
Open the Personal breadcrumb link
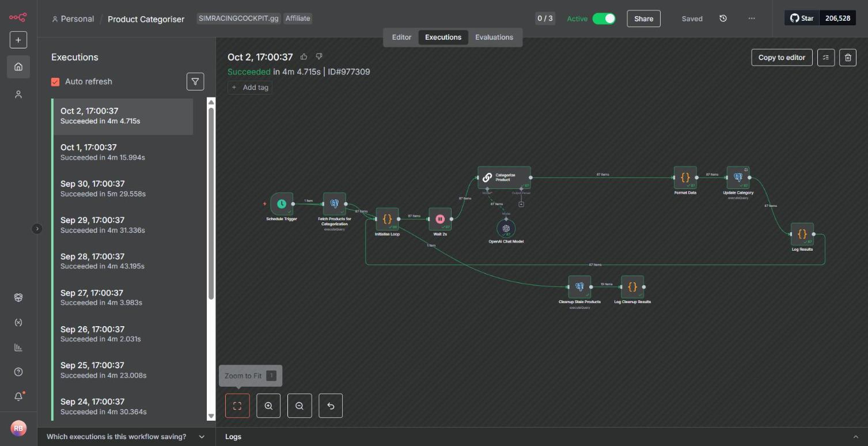pyautogui.click(x=73, y=18)
